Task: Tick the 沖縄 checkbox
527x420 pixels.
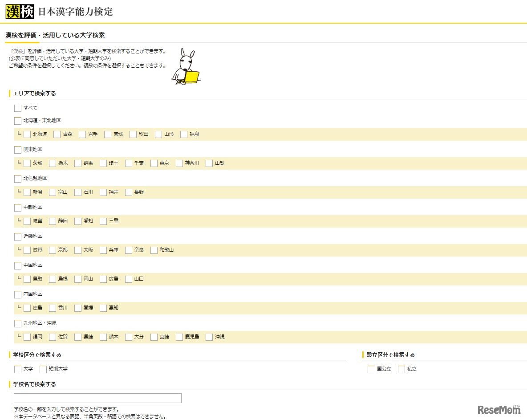Action: pyautogui.click(x=209, y=337)
